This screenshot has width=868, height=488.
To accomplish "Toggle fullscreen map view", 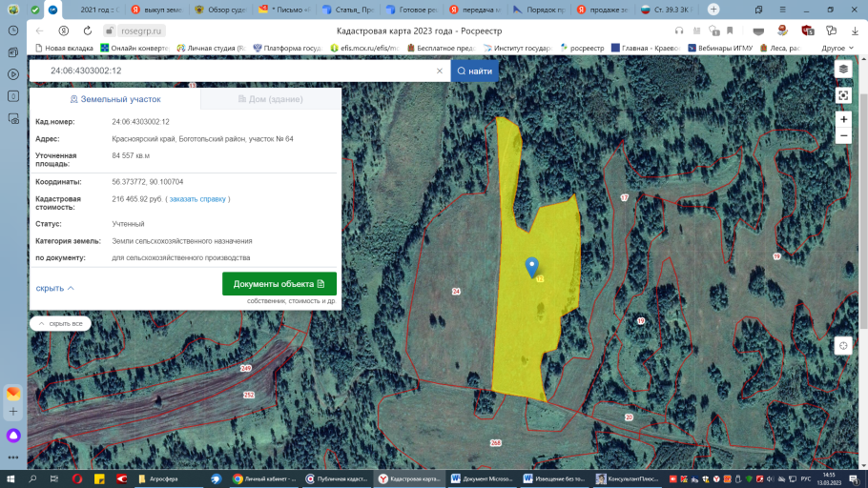I will 843,95.
